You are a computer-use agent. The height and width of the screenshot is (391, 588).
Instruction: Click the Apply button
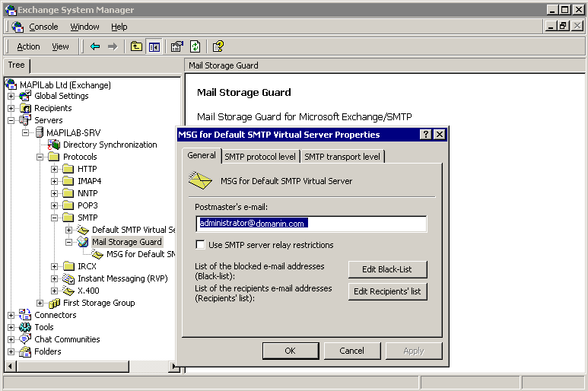[414, 351]
